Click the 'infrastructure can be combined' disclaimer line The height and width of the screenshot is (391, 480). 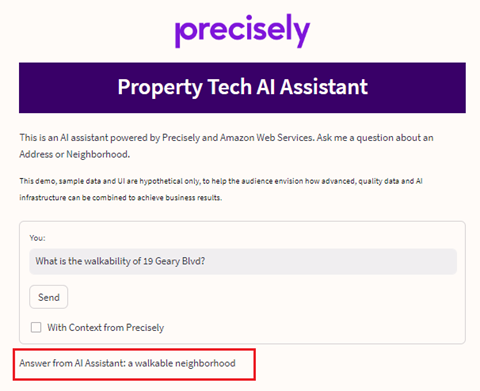tap(121, 198)
